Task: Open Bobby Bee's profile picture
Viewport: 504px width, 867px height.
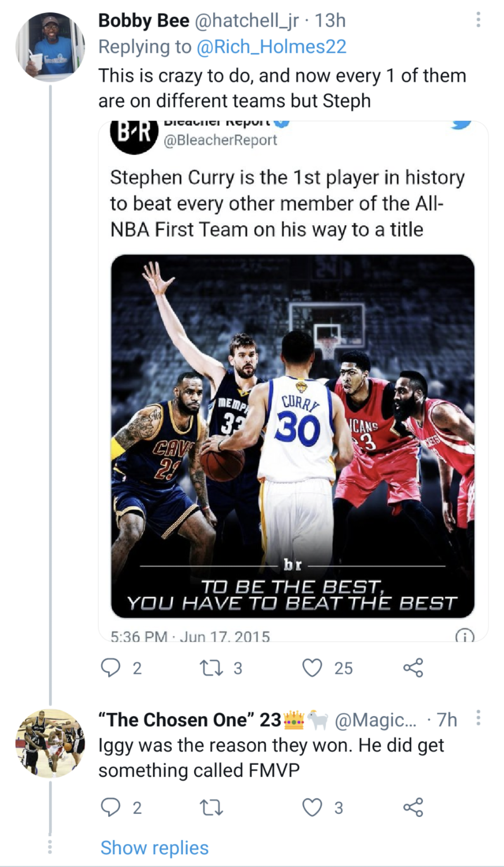Action: tap(50, 47)
